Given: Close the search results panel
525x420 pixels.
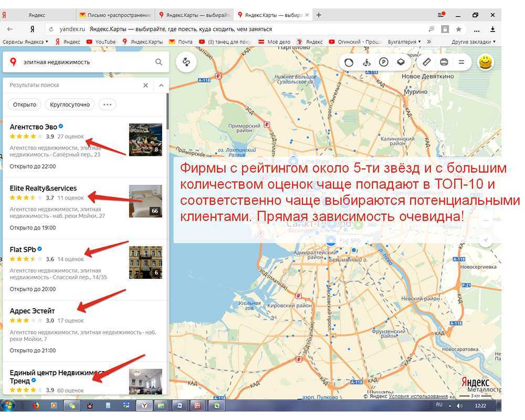Looking at the screenshot, I should [145, 86].
